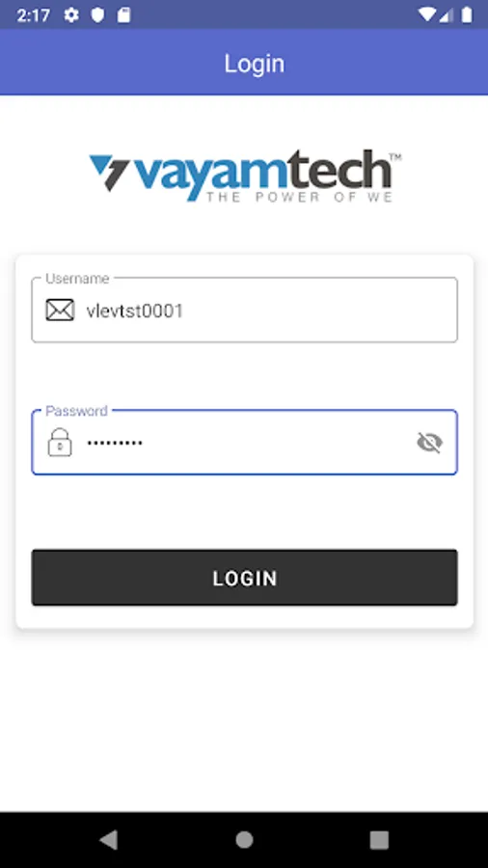Toggle password visibility with the eye icon
The image size is (488, 868).
[429, 443]
